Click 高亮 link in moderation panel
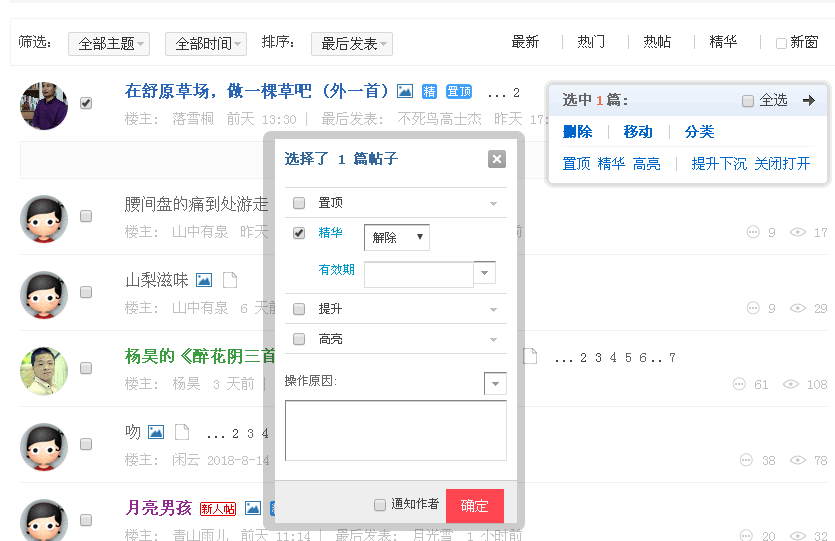The image size is (835, 541). [646, 163]
